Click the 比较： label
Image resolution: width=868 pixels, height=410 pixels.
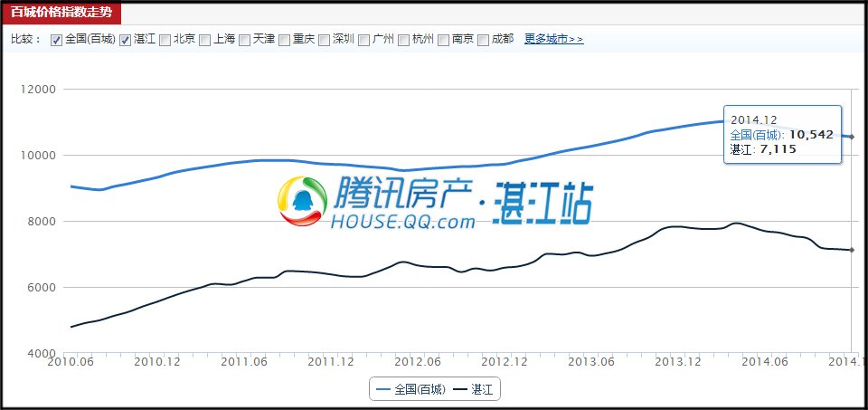pos(26,39)
